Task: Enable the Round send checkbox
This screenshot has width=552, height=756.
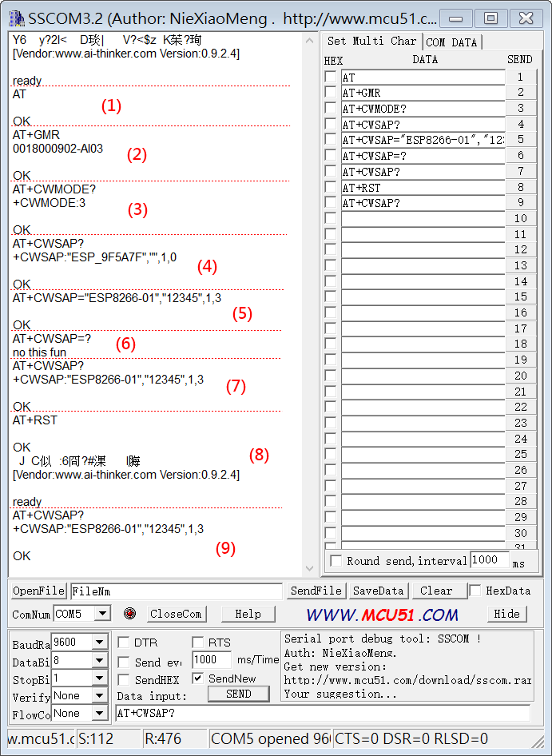Action: [336, 561]
